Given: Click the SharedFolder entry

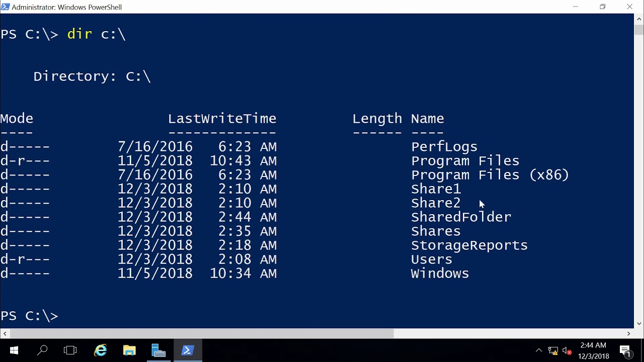Looking at the screenshot, I should click(461, 217).
